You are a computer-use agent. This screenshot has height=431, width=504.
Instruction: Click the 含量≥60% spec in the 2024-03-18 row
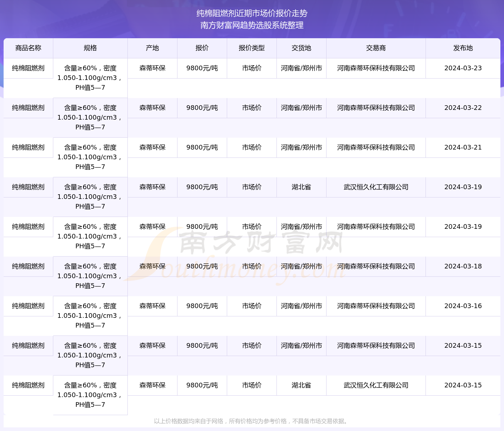point(90,276)
